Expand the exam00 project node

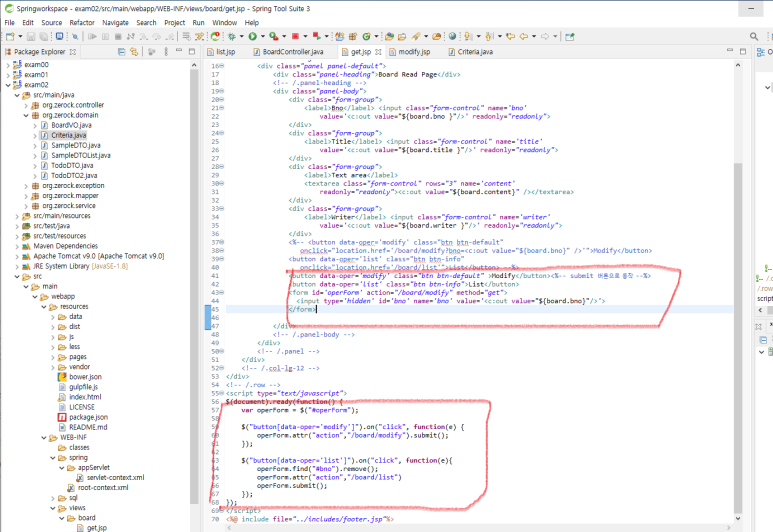[7, 65]
